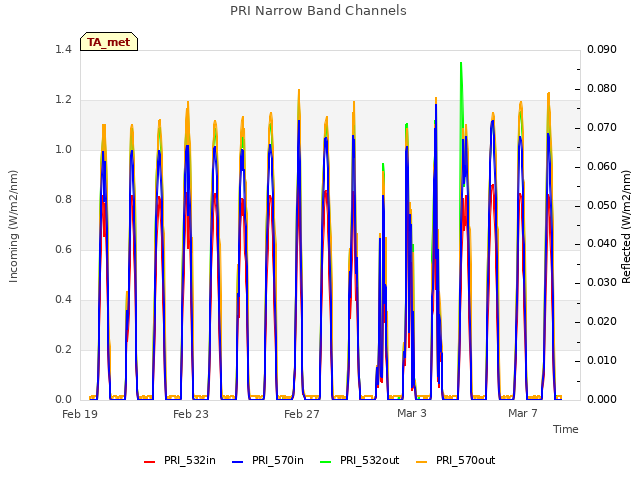Click the Incoming (W/m2/nm) axis label
Image resolution: width=640 pixels, height=480 pixels.
point(13,226)
